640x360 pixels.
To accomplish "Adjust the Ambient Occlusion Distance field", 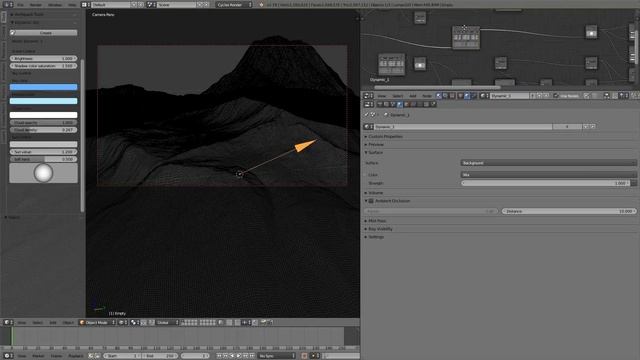I will pos(569,211).
